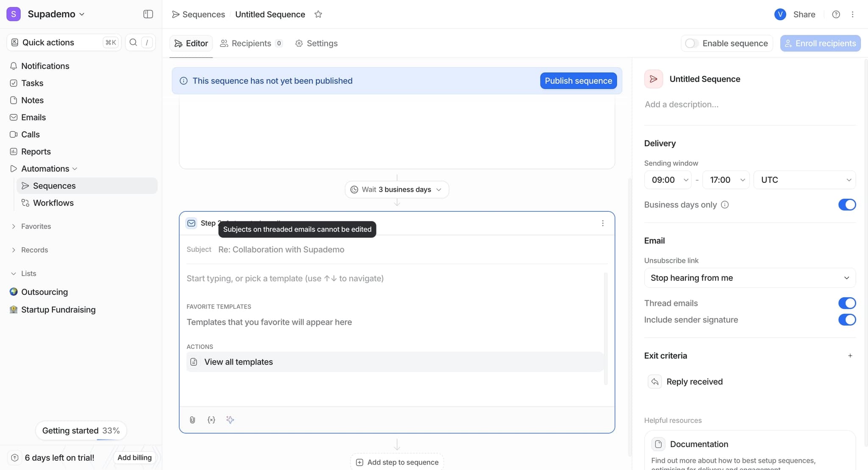Disable the Thread emails toggle
Screen dimensions: 868x470
(847, 303)
